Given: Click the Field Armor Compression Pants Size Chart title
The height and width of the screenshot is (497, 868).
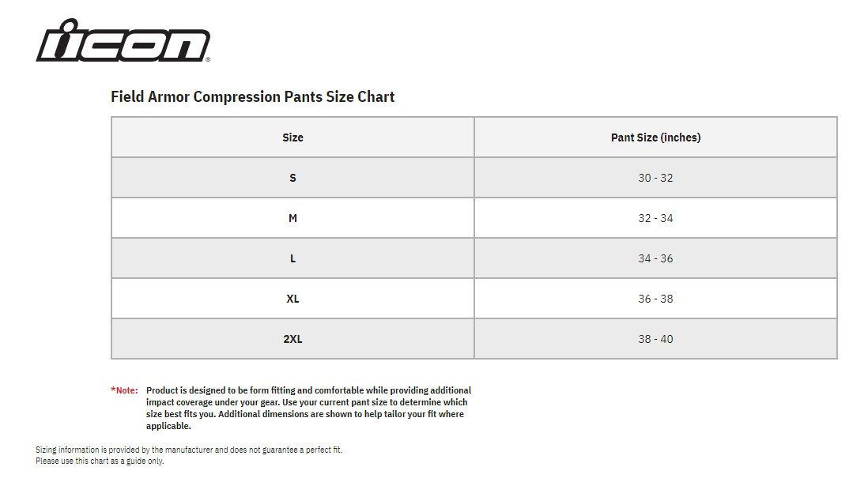Looking at the screenshot, I should pyautogui.click(x=252, y=97).
